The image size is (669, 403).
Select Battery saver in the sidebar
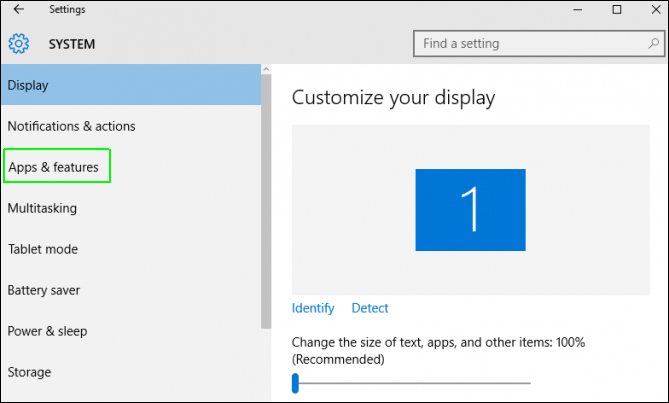[x=44, y=290]
